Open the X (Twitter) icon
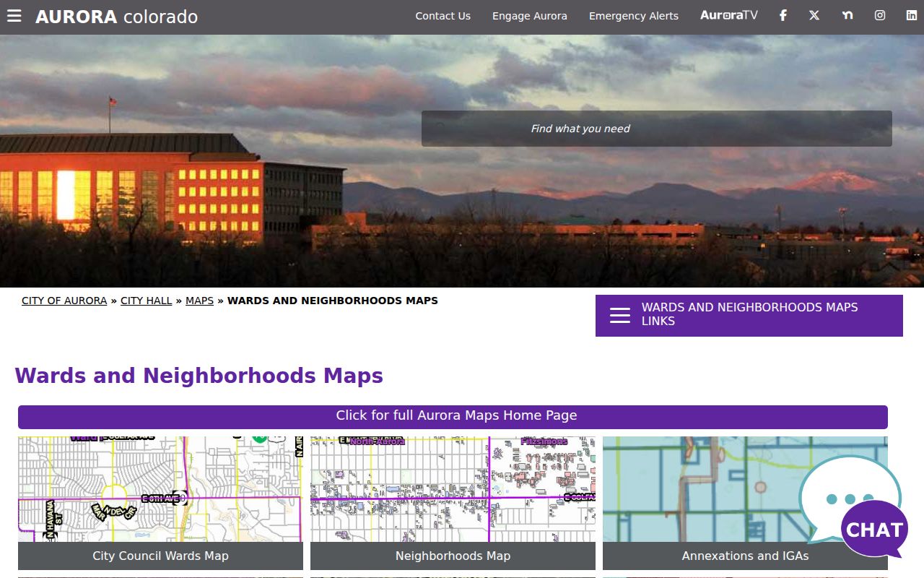The width and height of the screenshot is (924, 578). 814,15
